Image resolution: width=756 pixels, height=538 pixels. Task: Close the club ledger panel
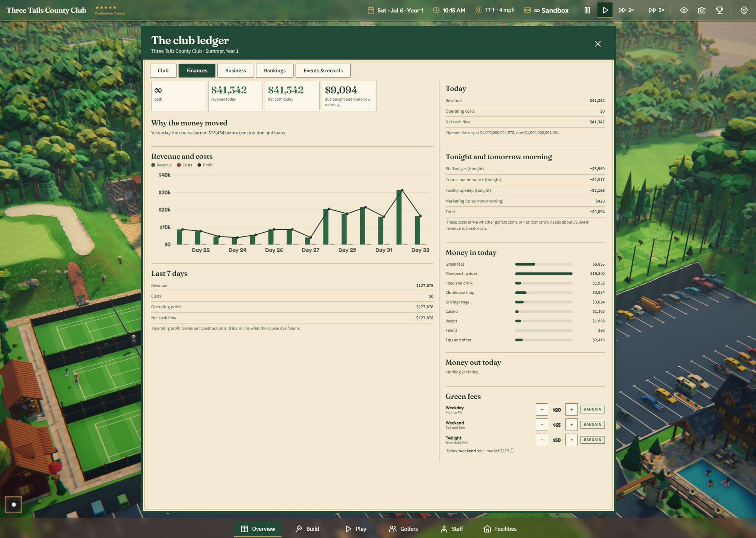point(598,44)
